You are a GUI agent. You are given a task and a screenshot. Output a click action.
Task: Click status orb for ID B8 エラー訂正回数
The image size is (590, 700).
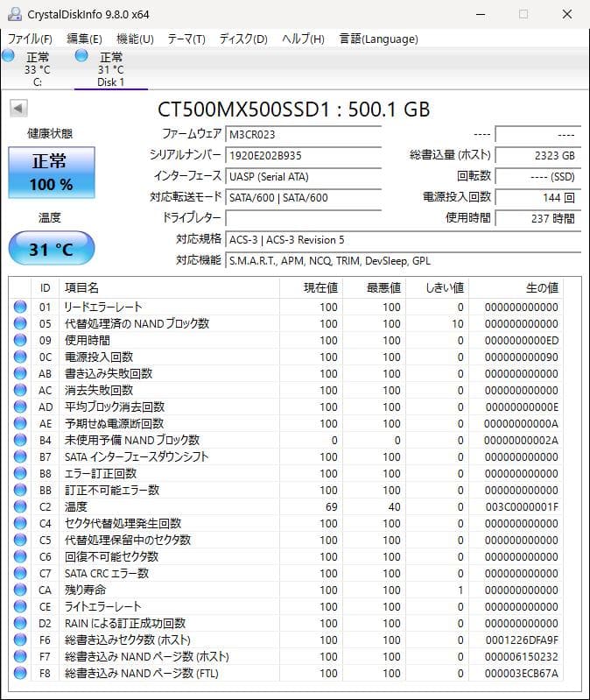[x=20, y=473]
